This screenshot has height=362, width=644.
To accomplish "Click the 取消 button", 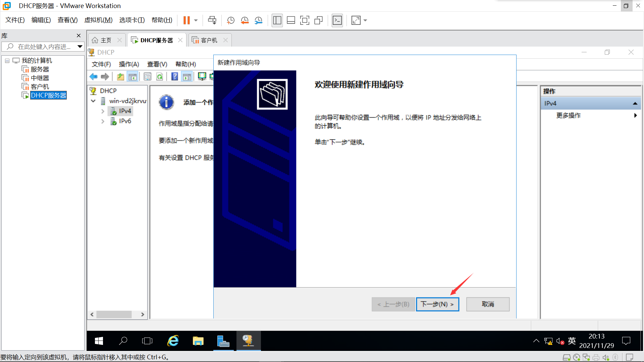I will [488, 304].
